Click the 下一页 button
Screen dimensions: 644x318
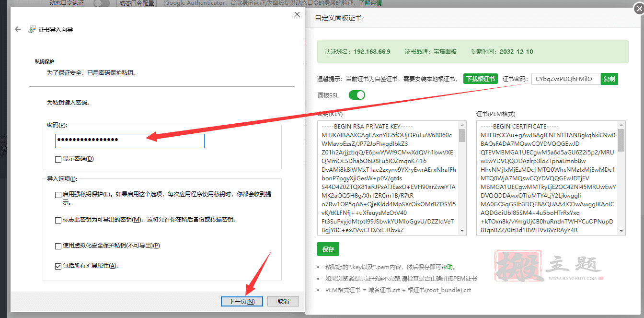point(241,301)
